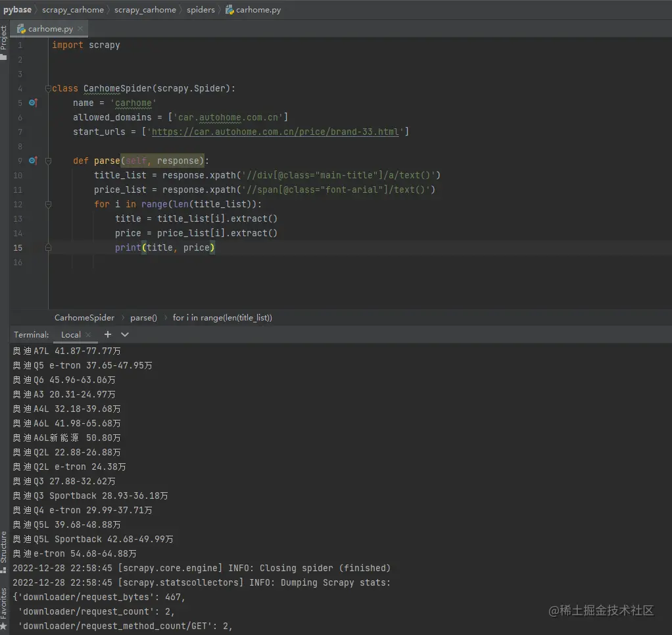Switch to the Local terminal tab

[70, 335]
